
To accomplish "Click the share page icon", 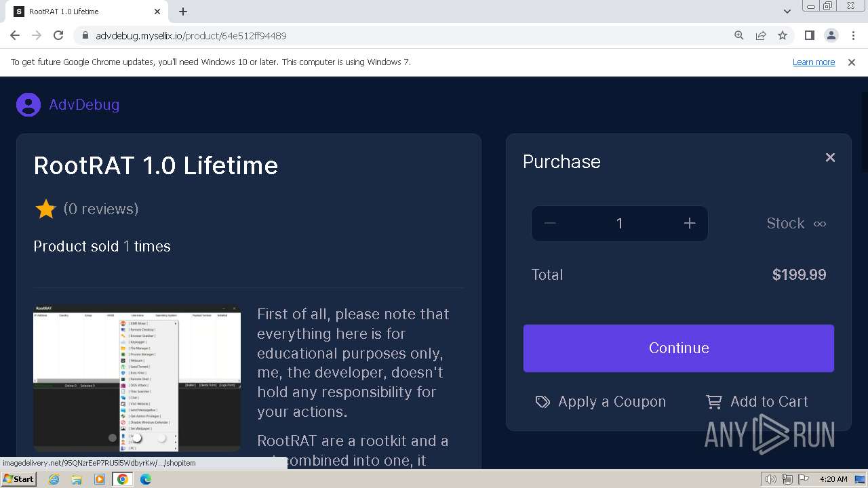I will pos(761,35).
